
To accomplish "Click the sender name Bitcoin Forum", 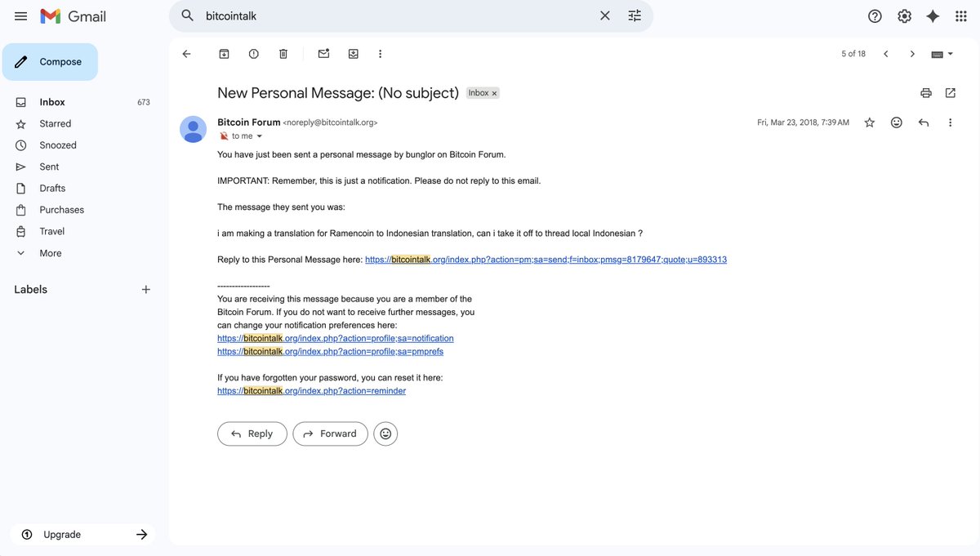I will (x=249, y=122).
